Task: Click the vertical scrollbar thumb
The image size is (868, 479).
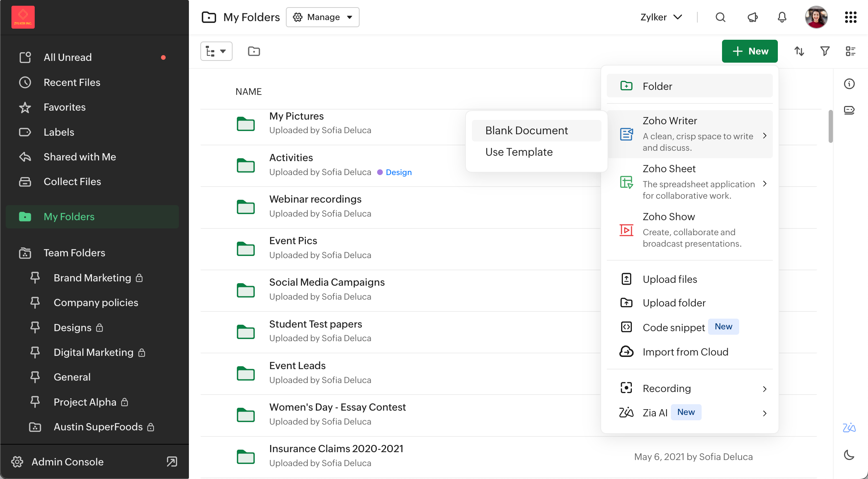Action: pyautogui.click(x=830, y=126)
